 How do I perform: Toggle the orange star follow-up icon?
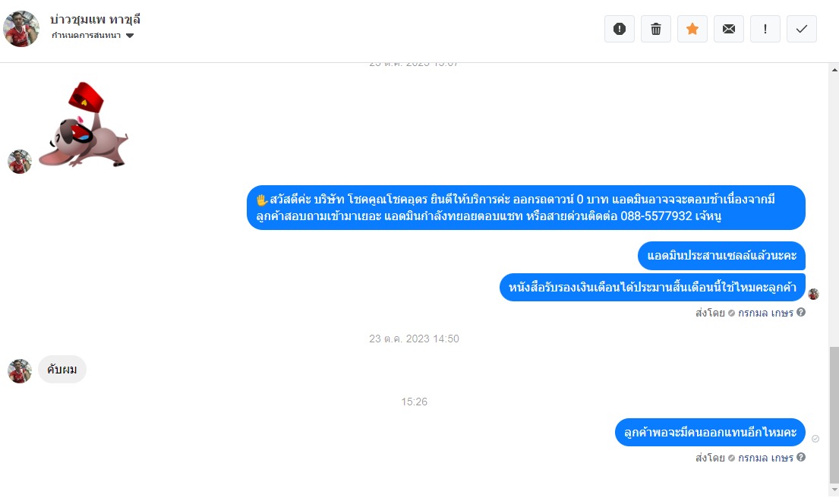(x=692, y=29)
